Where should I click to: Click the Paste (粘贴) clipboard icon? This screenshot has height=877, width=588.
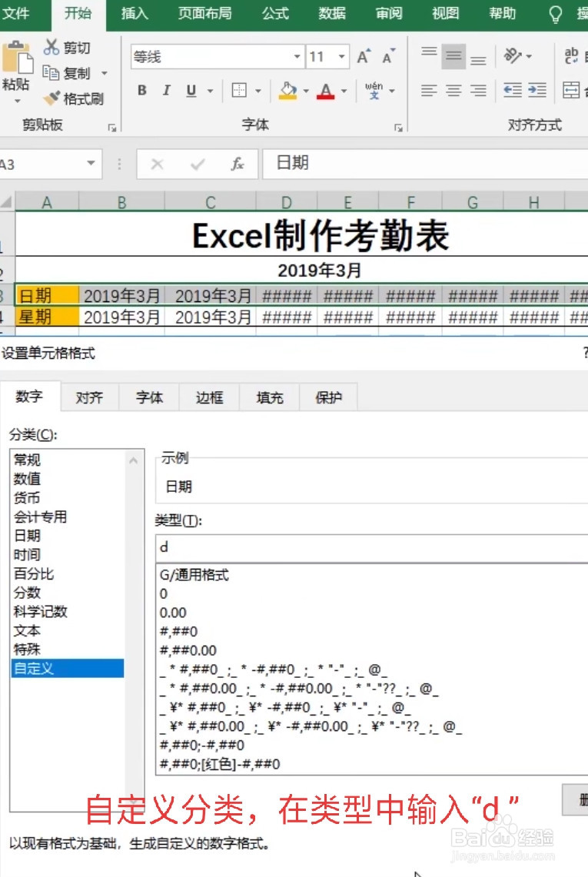17,58
